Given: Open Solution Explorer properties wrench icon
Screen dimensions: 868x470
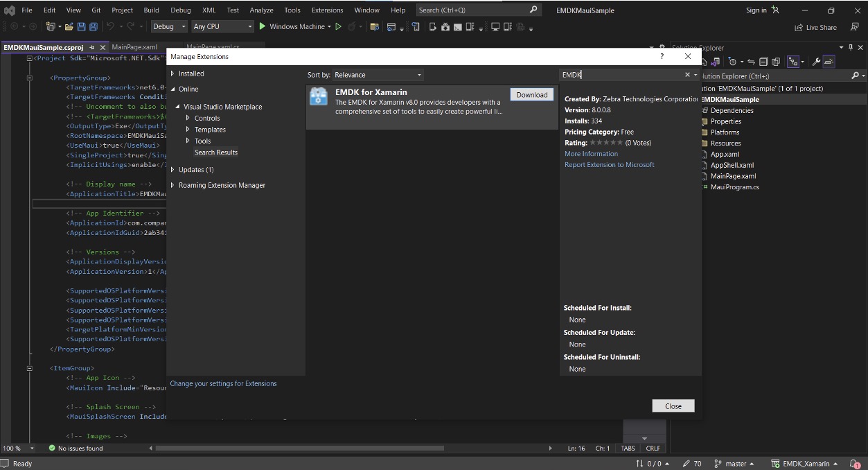Looking at the screenshot, I should point(816,62).
